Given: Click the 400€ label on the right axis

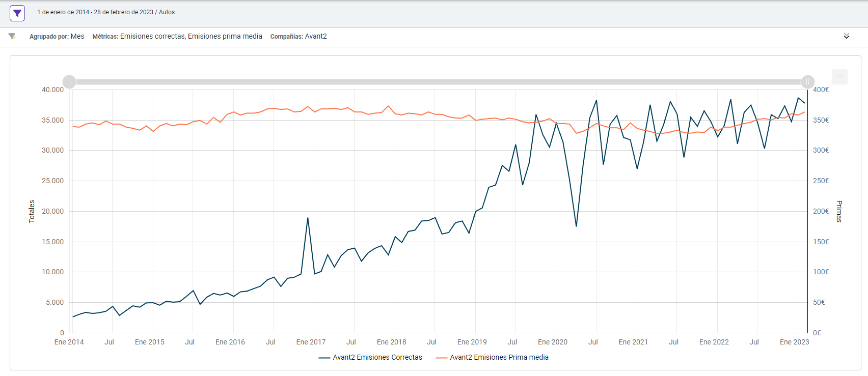Looking at the screenshot, I should click(821, 90).
